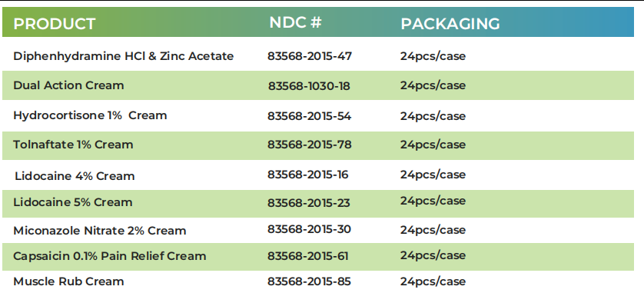This screenshot has height=293, width=644.
Task: Select Diphenhydramine HCl & Zinc Acetate product
Action: coord(123,56)
